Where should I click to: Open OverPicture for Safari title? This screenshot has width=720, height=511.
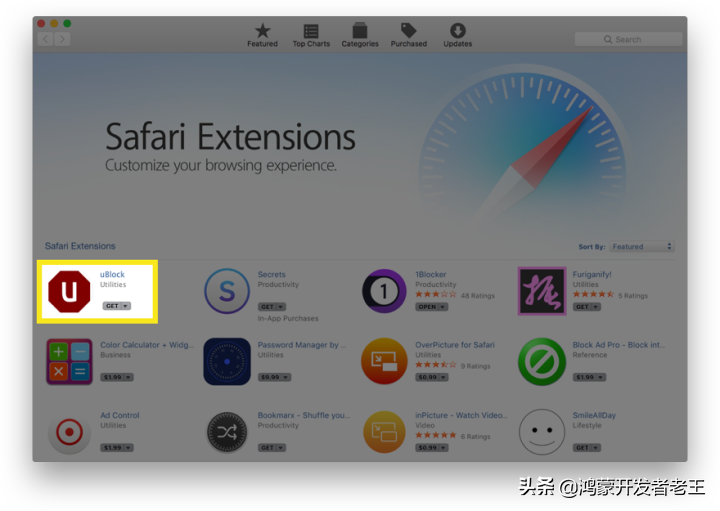tap(455, 345)
